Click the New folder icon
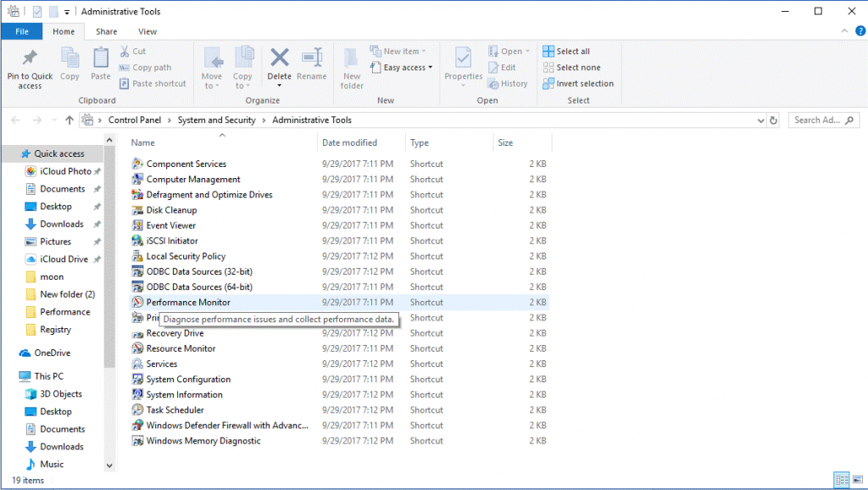Screen dimensions: 868x490 point(352,58)
